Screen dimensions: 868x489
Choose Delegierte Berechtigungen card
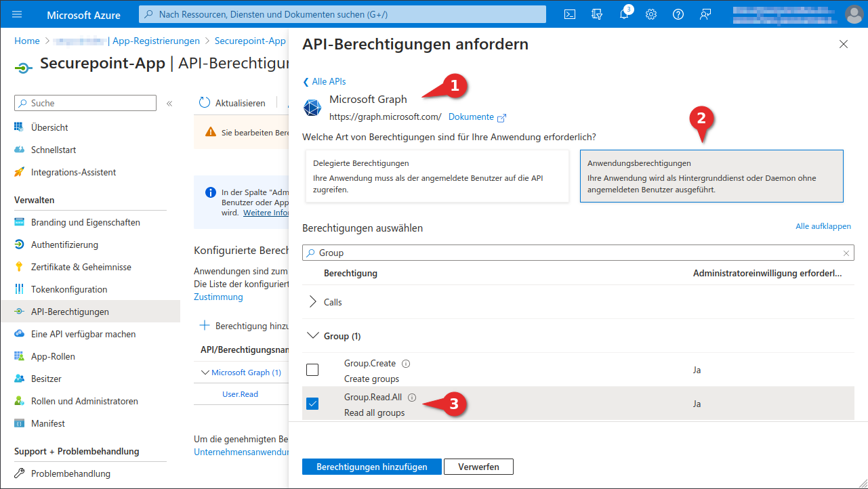click(x=437, y=176)
